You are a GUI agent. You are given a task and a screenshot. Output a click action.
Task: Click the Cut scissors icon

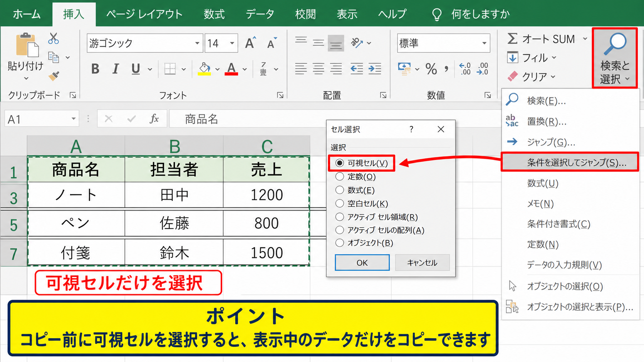(54, 38)
